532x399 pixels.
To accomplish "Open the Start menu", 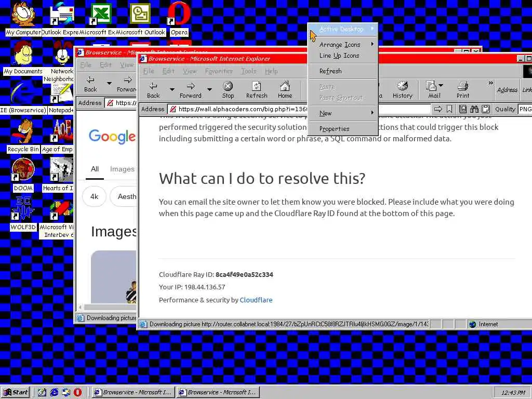I will 16,392.
